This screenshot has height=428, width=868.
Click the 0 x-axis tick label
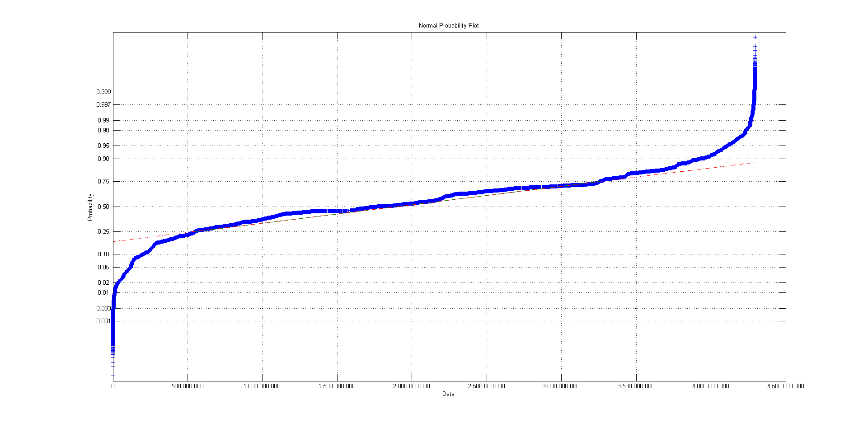113,386
